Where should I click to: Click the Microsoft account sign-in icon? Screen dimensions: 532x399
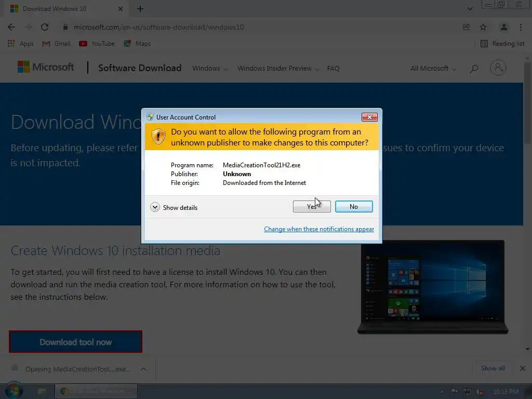click(498, 68)
